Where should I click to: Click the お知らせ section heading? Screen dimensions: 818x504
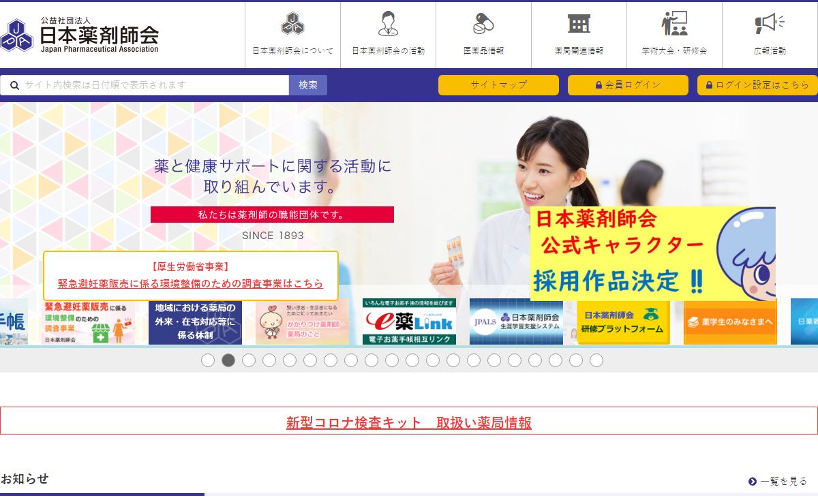[25, 479]
